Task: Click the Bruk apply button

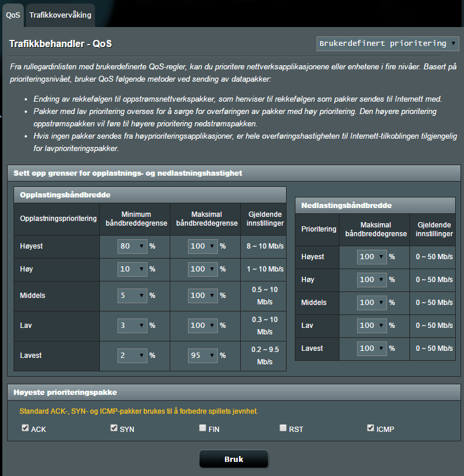Action: click(234, 459)
